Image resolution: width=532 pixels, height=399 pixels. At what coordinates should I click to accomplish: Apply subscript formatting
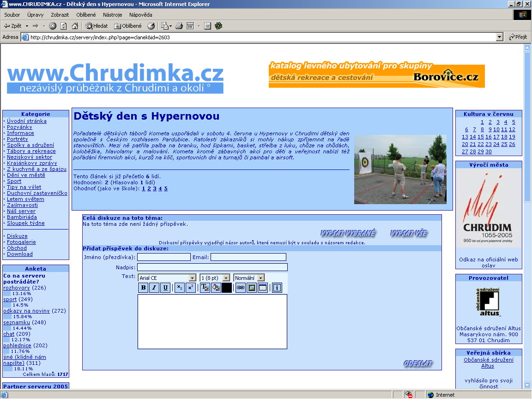click(x=180, y=288)
